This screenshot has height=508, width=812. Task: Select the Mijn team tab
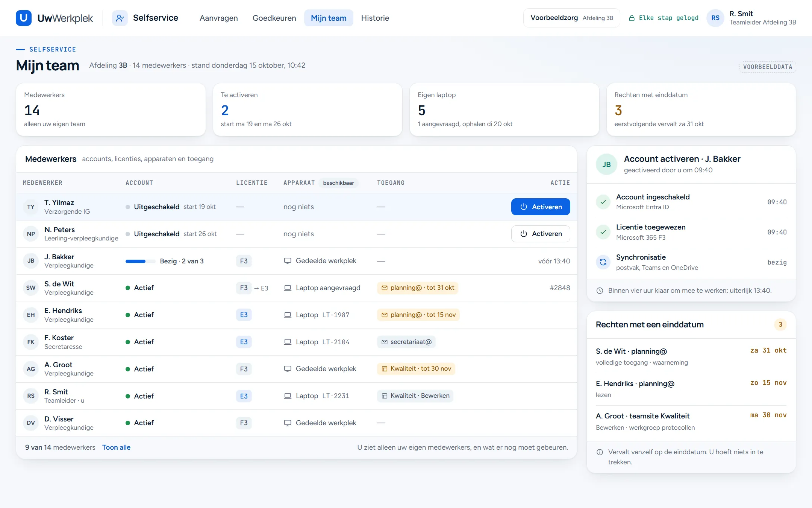coord(329,18)
